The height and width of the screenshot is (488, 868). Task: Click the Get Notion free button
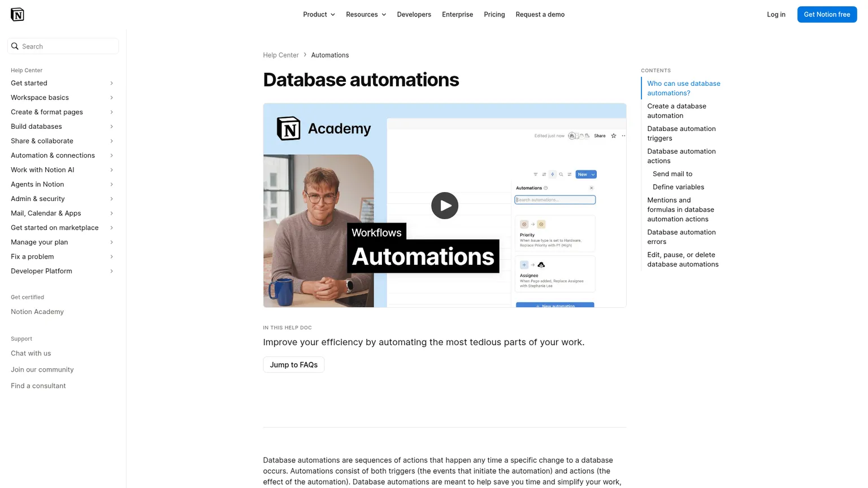[827, 15]
